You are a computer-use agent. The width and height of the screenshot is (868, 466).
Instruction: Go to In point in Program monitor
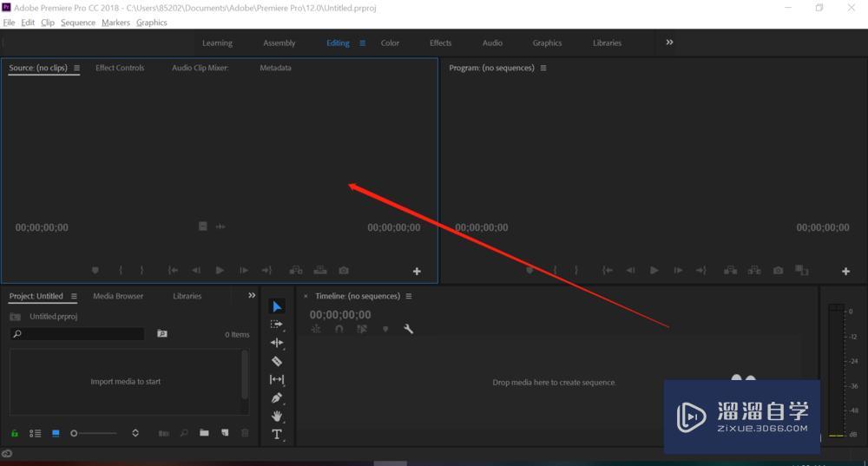(x=608, y=270)
